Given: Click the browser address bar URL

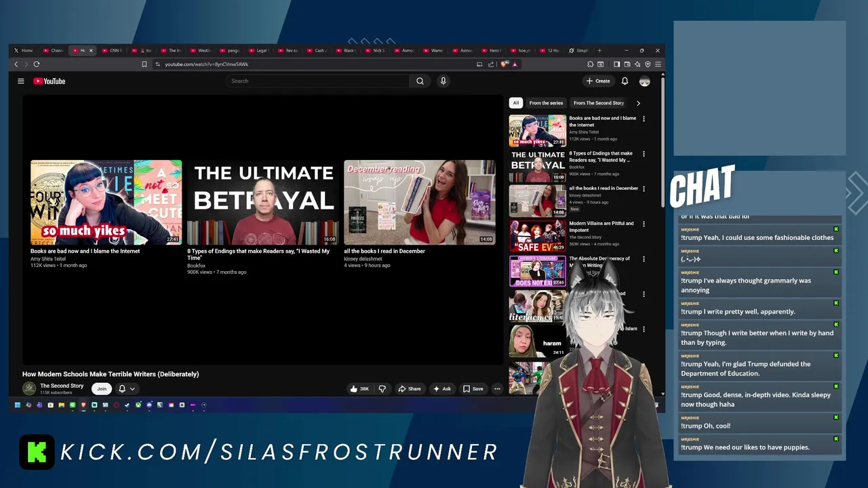Looking at the screenshot, I should tap(207, 64).
